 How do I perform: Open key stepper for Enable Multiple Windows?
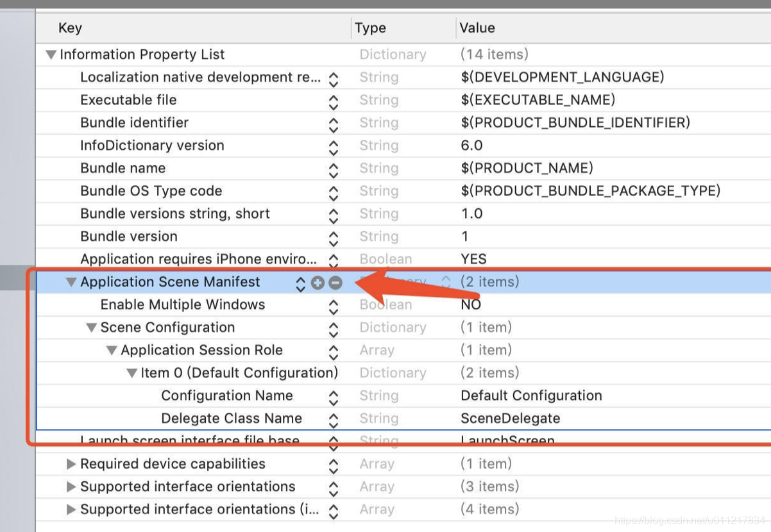click(334, 307)
